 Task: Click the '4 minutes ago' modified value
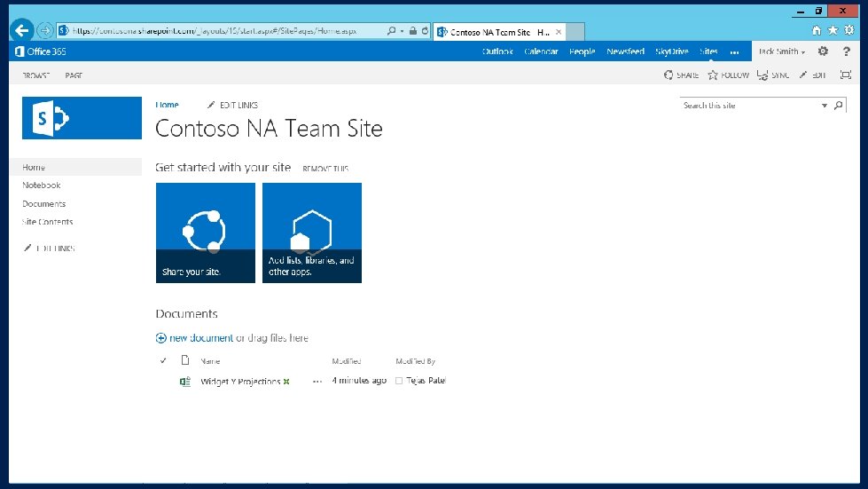[359, 381]
